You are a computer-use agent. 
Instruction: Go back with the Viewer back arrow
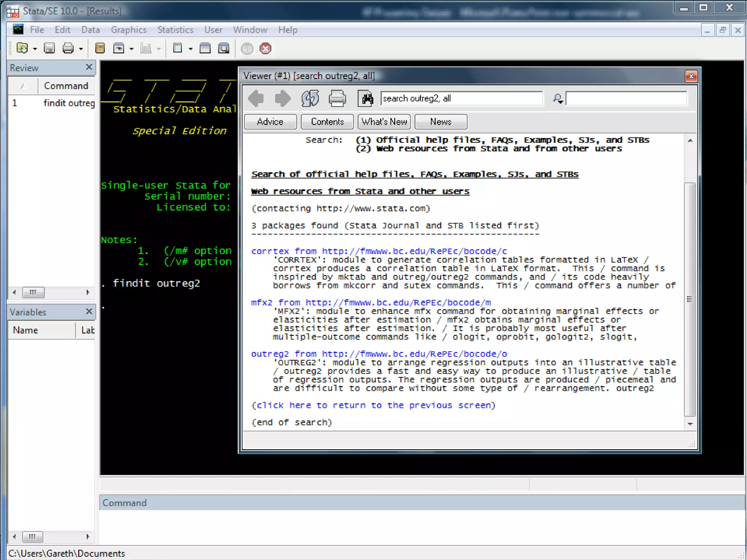click(256, 98)
